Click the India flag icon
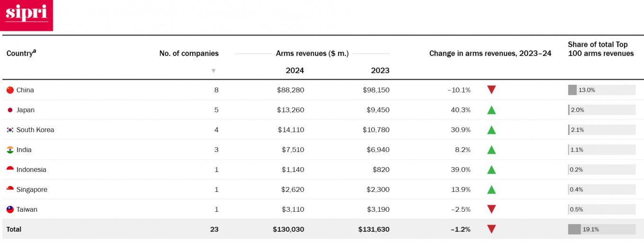This screenshot has width=644, height=243. point(10,150)
